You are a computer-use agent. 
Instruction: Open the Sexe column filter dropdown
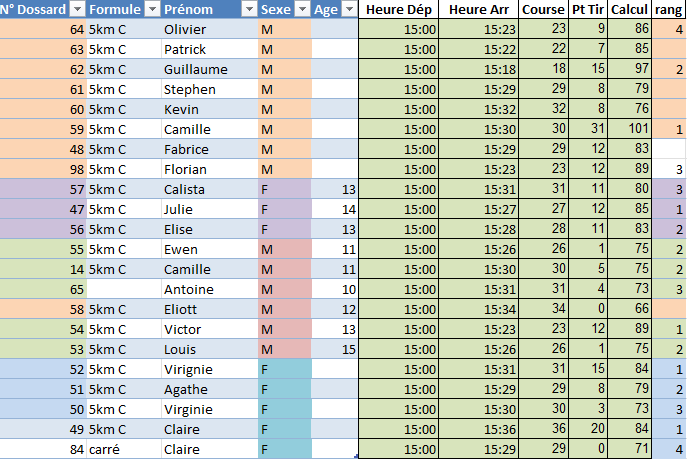tap(301, 10)
